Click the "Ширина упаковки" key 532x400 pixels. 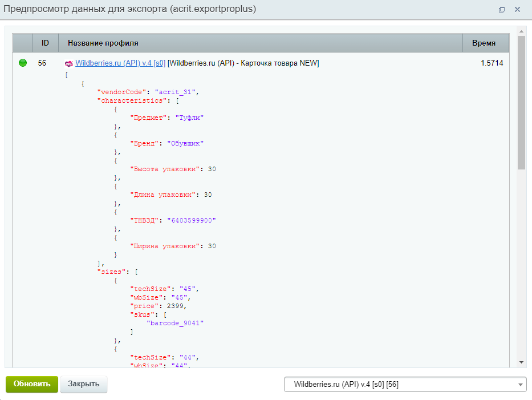click(x=165, y=246)
